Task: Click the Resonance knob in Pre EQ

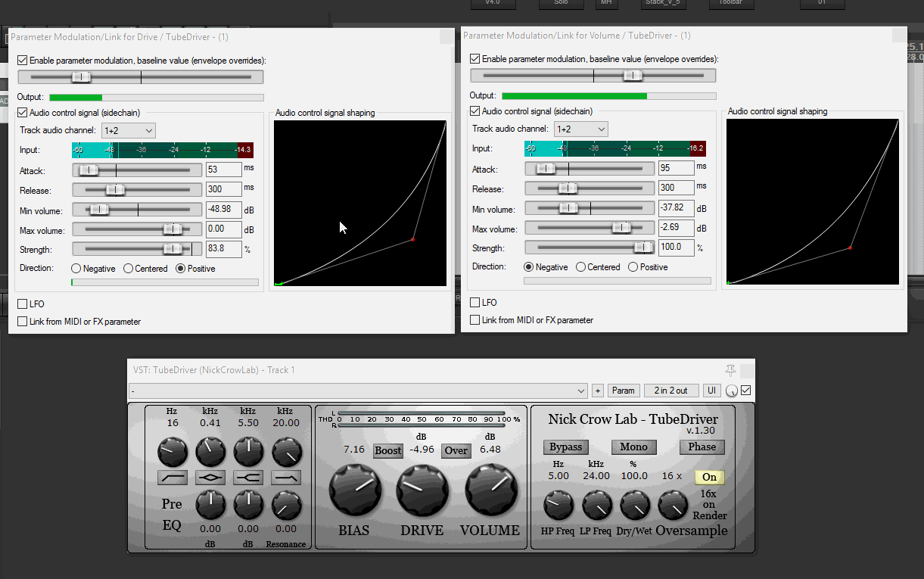Action: 286,505
